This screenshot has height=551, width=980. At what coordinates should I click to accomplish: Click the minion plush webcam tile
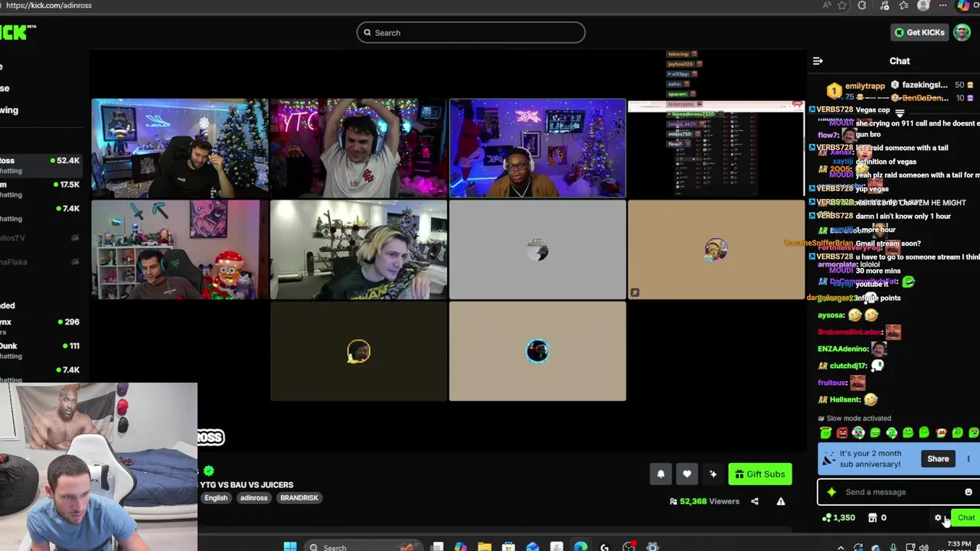tap(180, 249)
